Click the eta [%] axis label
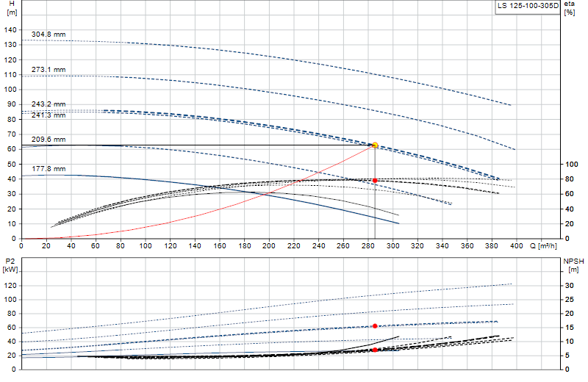 [569, 8]
